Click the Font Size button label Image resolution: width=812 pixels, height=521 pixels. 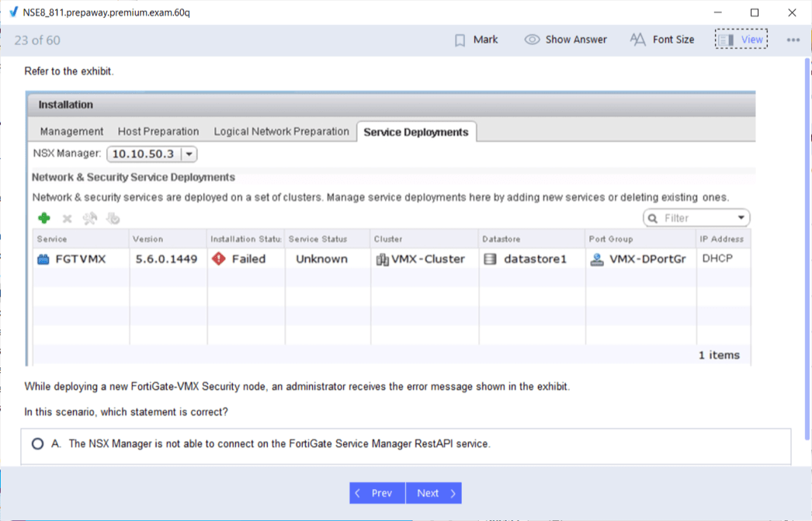pyautogui.click(x=673, y=40)
